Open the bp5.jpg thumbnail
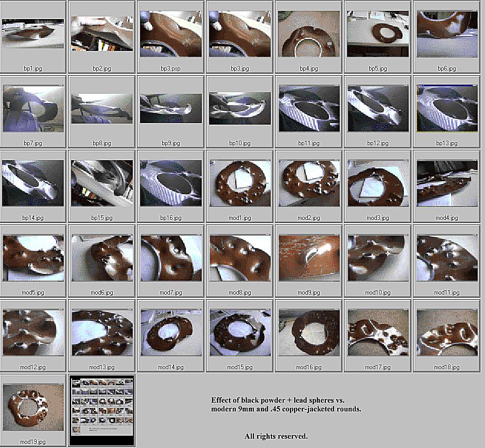Screen dimensions: 485x448 tap(378, 33)
